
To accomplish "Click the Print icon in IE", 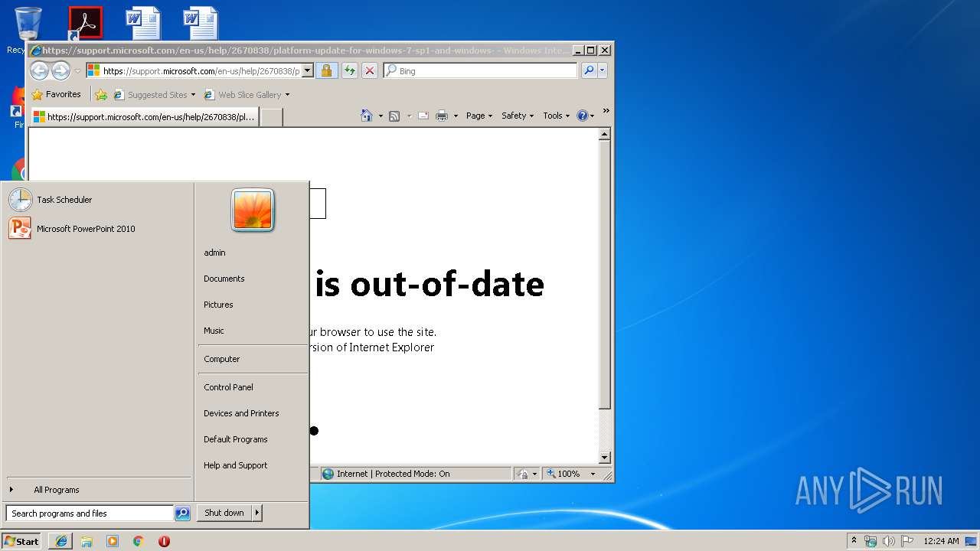I will coord(442,116).
